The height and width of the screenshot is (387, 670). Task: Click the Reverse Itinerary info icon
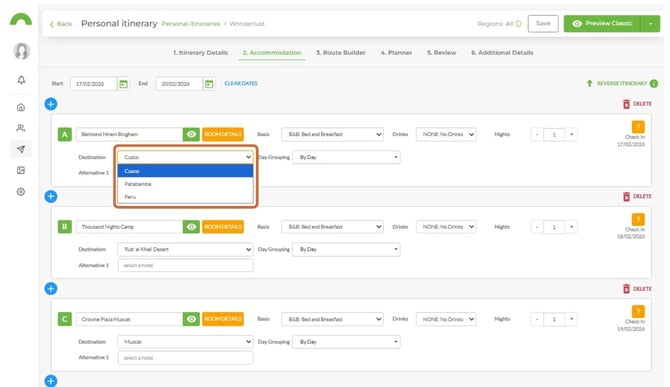654,84
